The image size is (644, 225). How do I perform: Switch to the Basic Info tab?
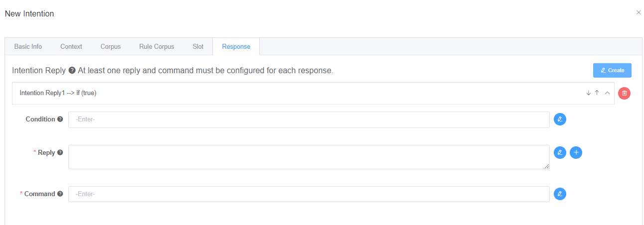(x=28, y=47)
